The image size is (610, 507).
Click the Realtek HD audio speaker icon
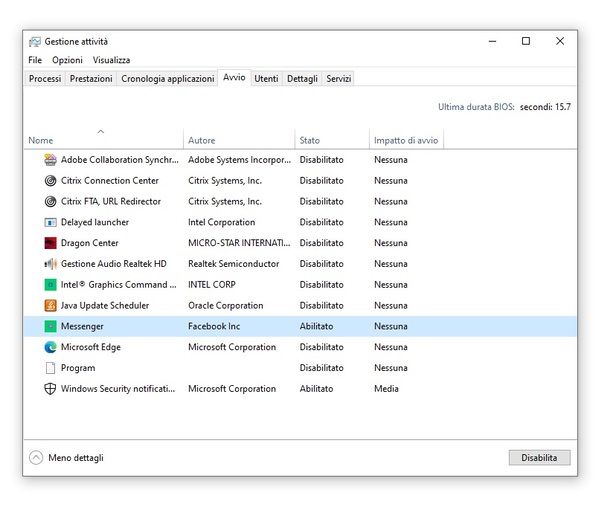click(x=50, y=264)
